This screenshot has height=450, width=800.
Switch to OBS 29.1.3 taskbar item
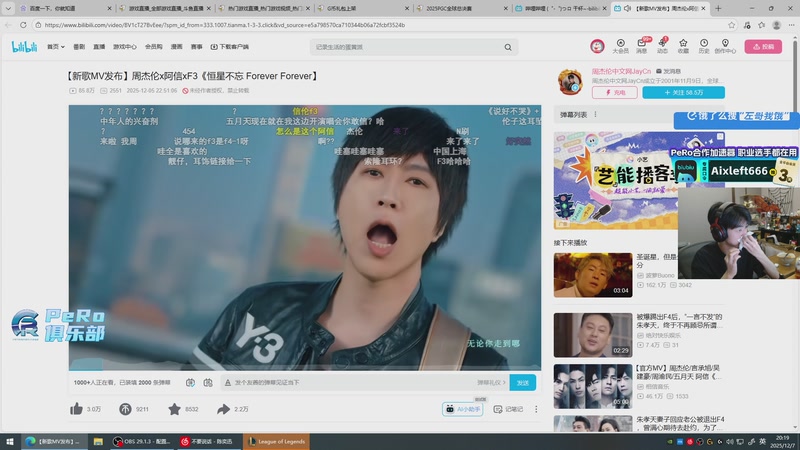(x=141, y=441)
